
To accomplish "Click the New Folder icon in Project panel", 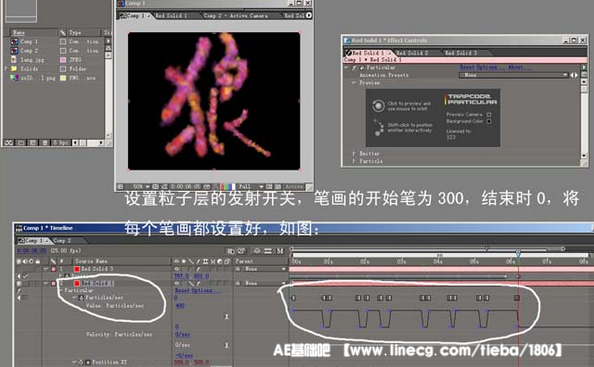I will point(21,143).
